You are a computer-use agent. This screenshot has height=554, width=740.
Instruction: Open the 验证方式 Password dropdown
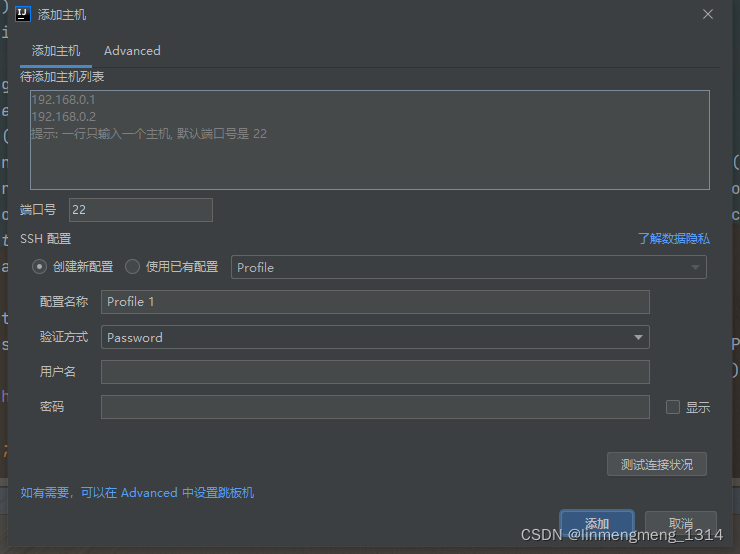pos(375,337)
